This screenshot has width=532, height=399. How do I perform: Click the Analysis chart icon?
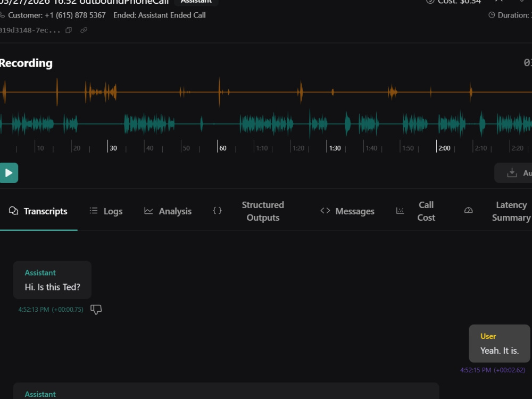[x=148, y=211]
